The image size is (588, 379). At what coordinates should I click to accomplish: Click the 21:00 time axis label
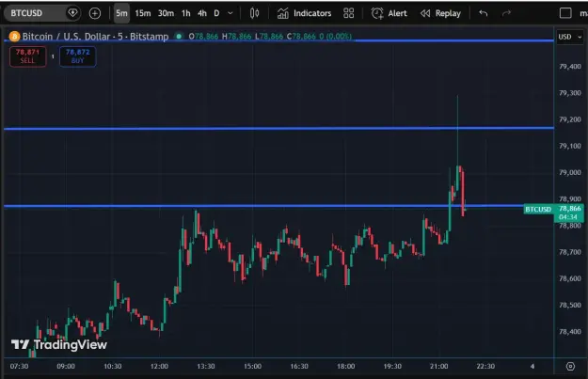coord(438,366)
